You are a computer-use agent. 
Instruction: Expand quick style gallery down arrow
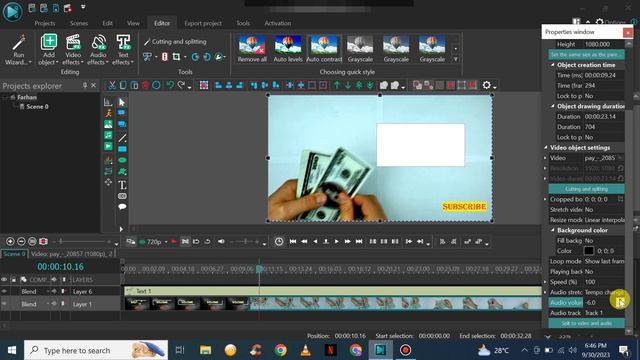tap(456, 59)
